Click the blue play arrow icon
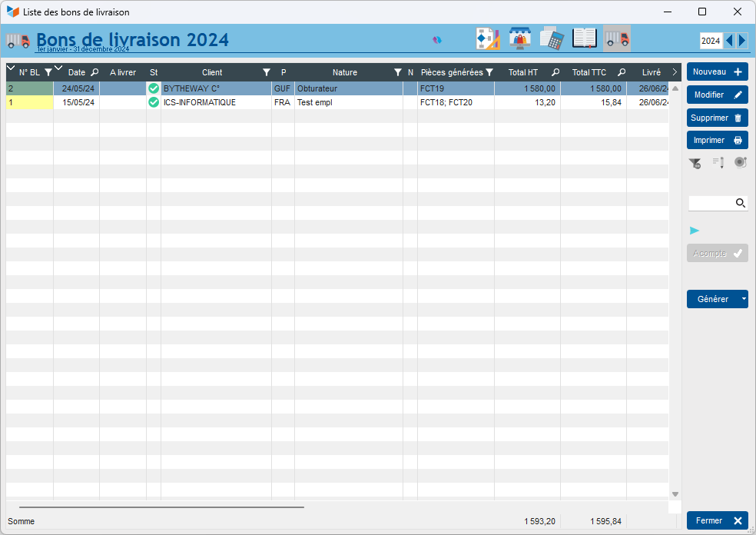756x535 pixels. 695,231
